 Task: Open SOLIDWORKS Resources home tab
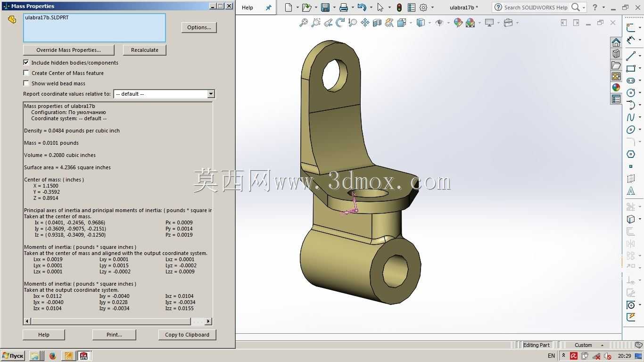tap(616, 42)
